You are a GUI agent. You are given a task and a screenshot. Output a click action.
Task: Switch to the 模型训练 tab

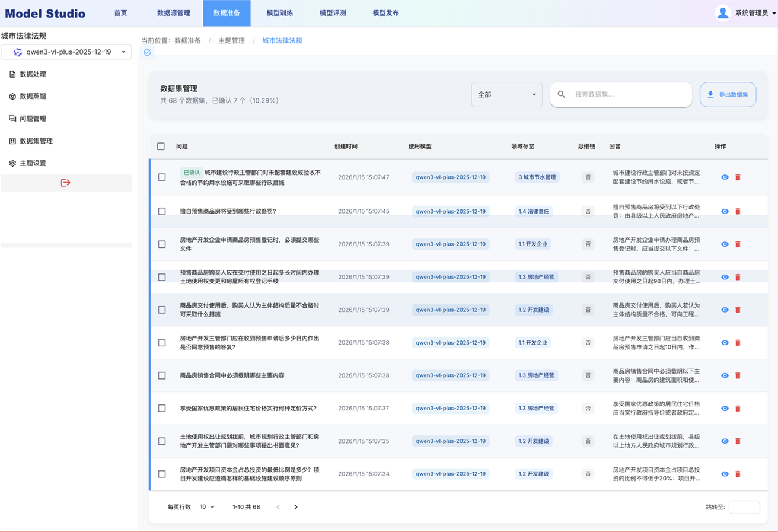pyautogui.click(x=279, y=13)
